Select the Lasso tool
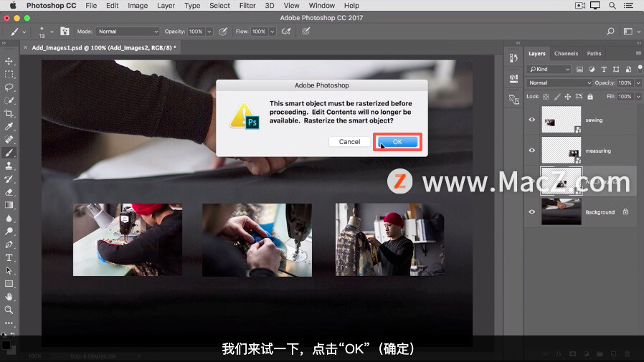Screen dimensions: 644x362 click(9, 87)
